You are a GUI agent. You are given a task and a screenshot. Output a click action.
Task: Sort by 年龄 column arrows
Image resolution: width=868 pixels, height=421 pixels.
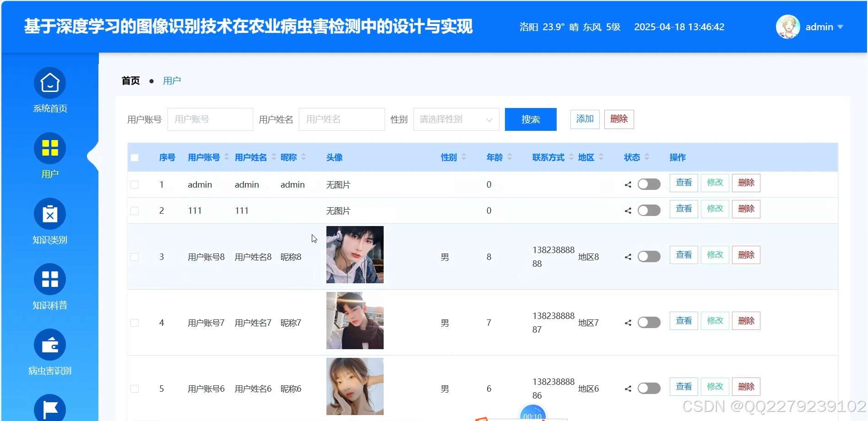pyautogui.click(x=510, y=157)
